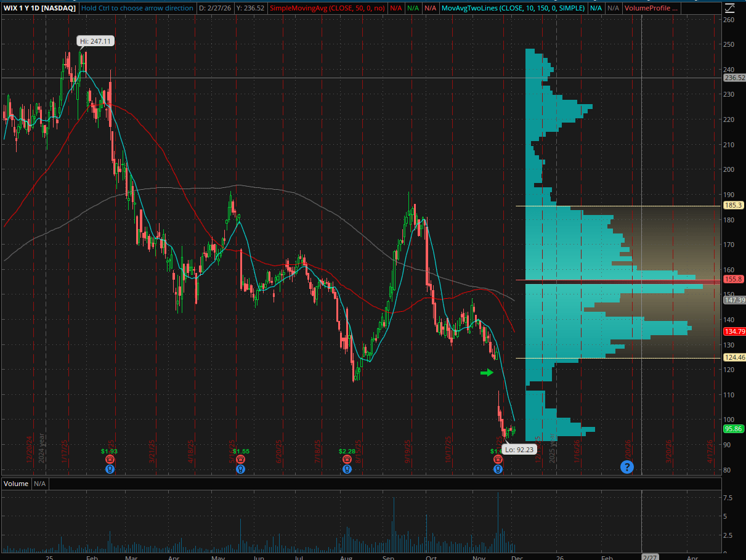Click the Hi: 247.11 price callout

[95, 41]
